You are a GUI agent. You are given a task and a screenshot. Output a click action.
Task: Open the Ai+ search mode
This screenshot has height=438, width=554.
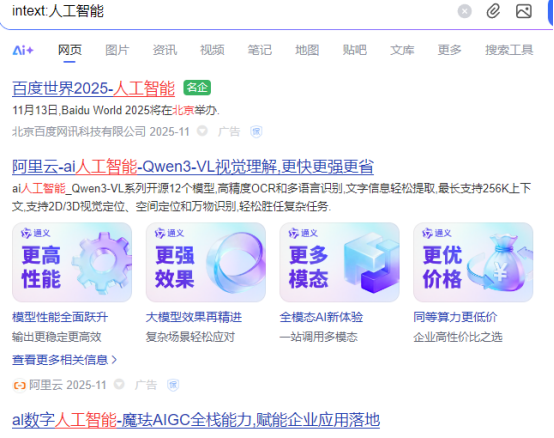(23, 50)
